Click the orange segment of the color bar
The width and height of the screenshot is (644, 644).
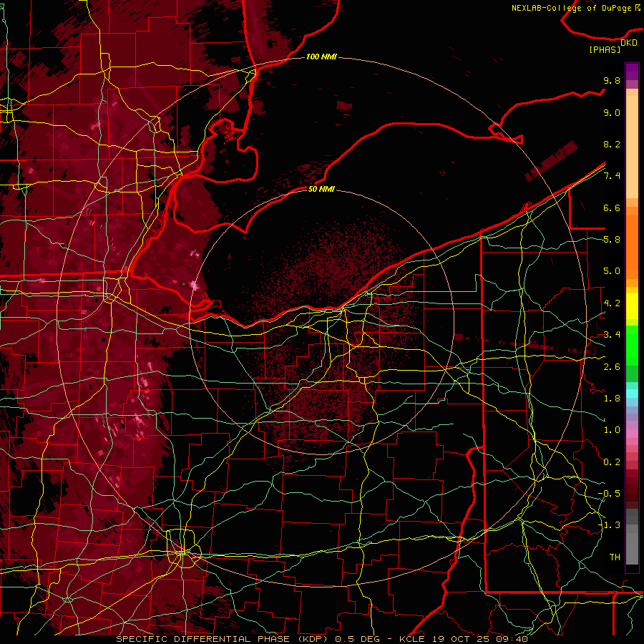click(x=632, y=246)
